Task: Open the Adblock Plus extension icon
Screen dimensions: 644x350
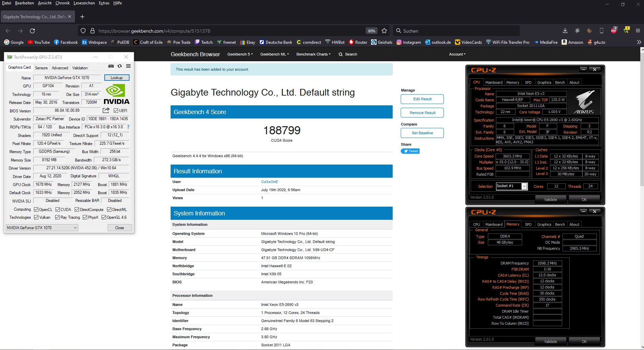Action: [614, 30]
